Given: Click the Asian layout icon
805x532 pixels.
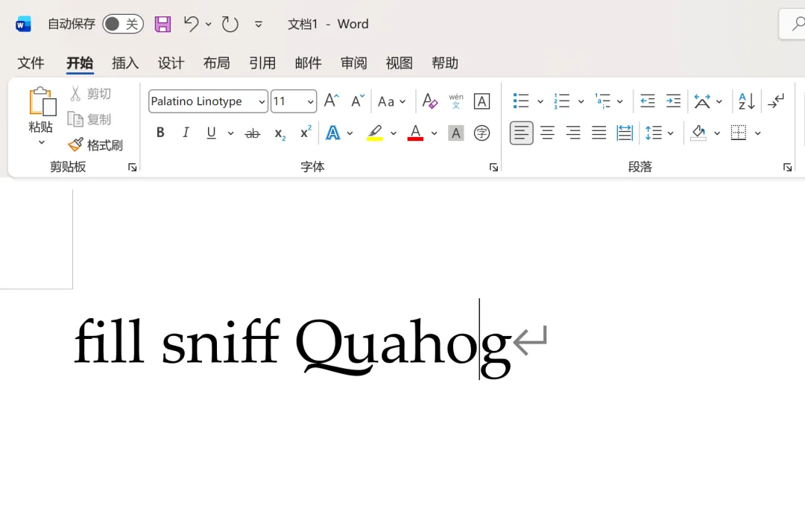Looking at the screenshot, I should point(702,101).
